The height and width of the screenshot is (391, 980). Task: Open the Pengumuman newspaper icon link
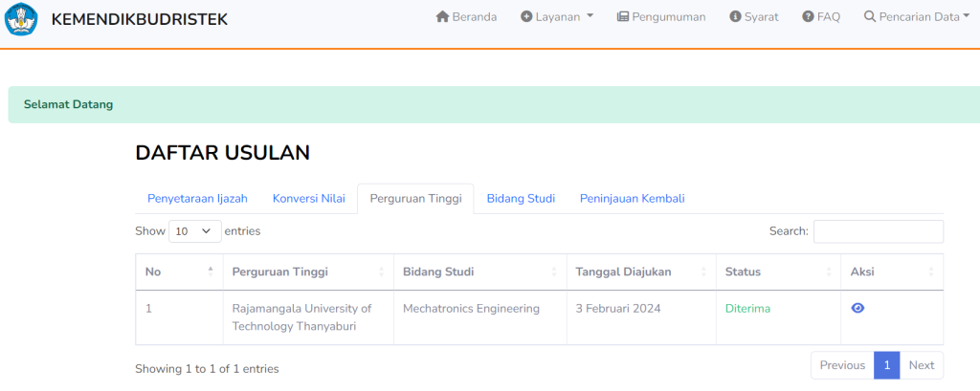point(622,17)
